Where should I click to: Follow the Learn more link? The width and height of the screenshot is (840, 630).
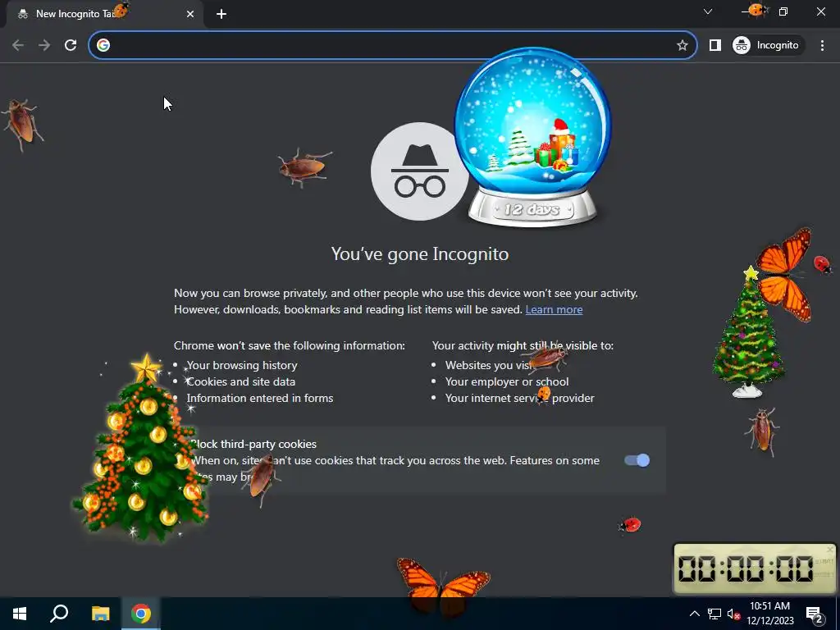point(554,309)
